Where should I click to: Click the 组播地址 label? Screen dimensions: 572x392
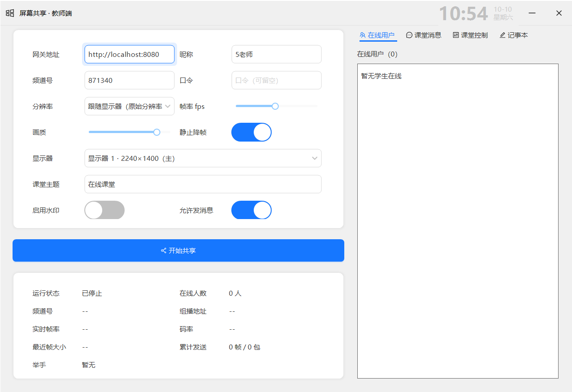point(193,311)
